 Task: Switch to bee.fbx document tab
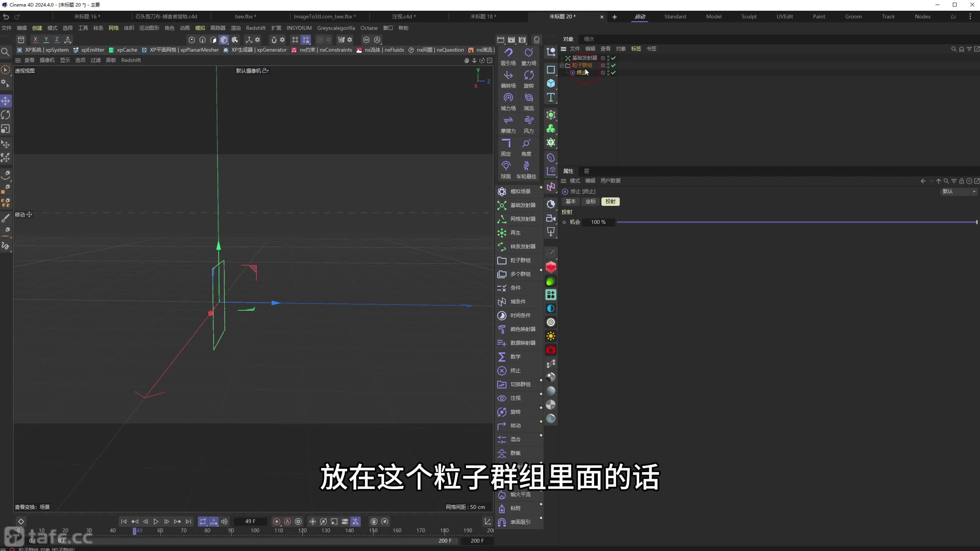(x=245, y=16)
